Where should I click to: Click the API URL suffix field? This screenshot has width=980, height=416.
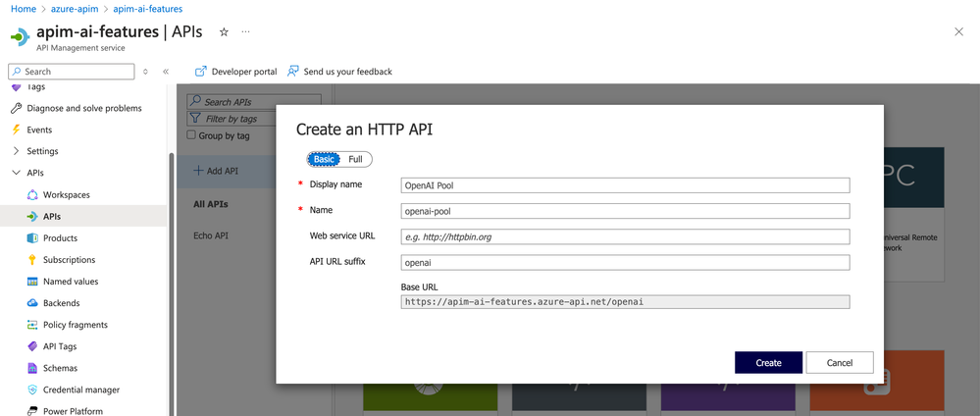625,262
